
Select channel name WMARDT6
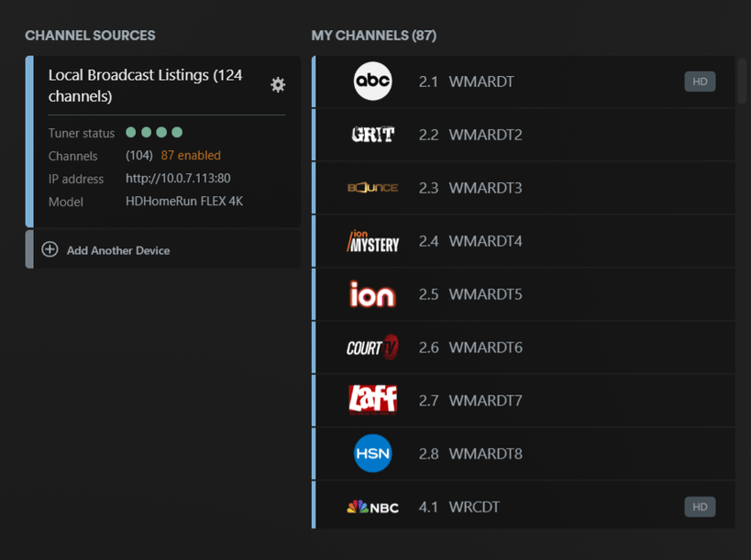click(x=485, y=347)
